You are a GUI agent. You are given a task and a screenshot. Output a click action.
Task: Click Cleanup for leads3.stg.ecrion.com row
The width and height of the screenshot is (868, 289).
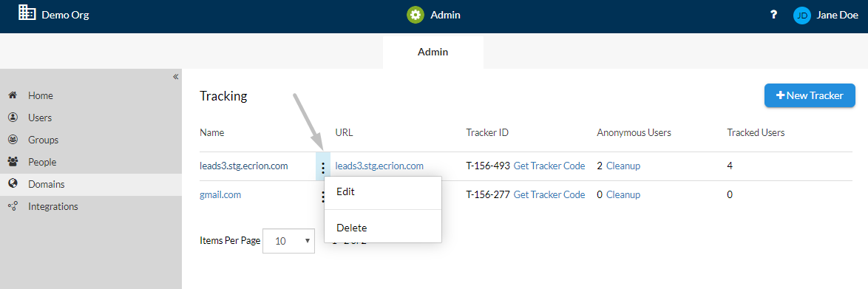pyautogui.click(x=623, y=166)
